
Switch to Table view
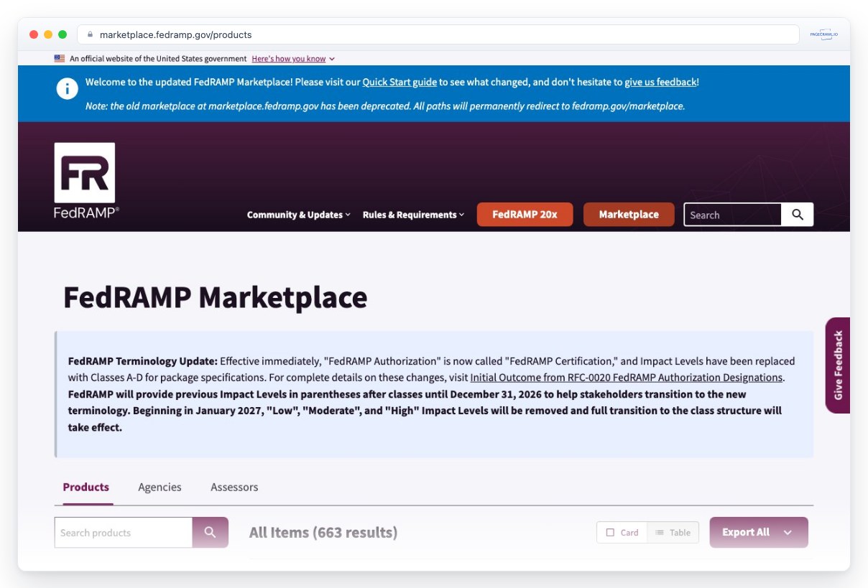(673, 532)
